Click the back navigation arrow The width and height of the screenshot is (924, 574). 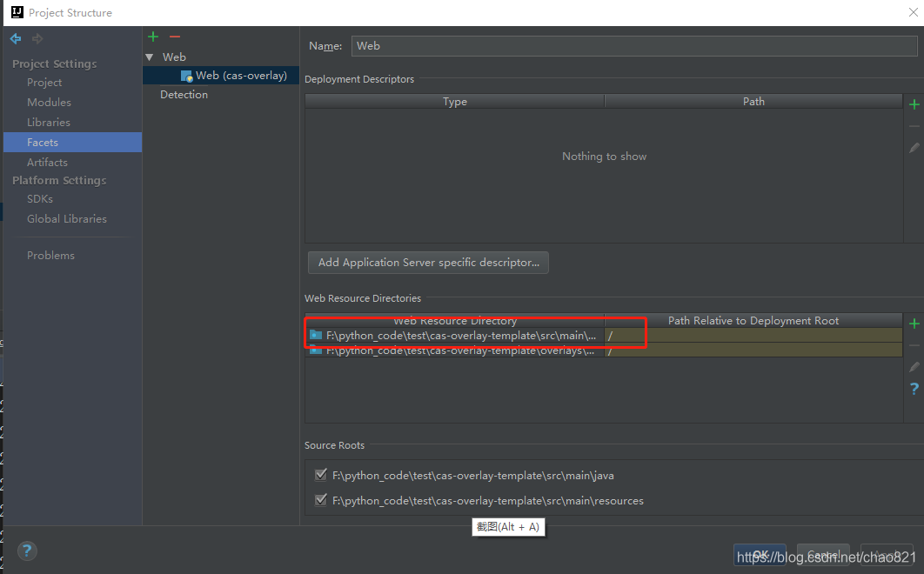[16, 39]
